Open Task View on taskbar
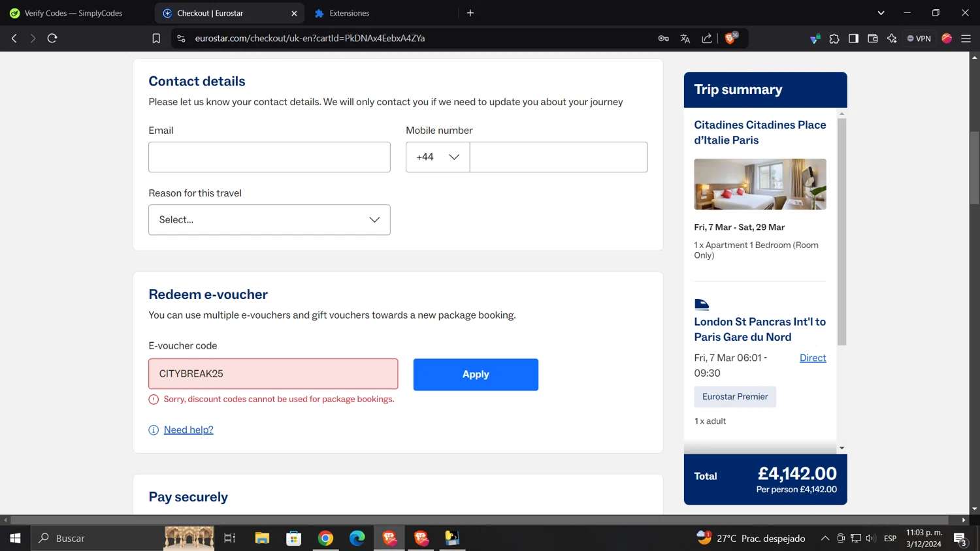This screenshot has width=980, height=551. click(x=229, y=538)
